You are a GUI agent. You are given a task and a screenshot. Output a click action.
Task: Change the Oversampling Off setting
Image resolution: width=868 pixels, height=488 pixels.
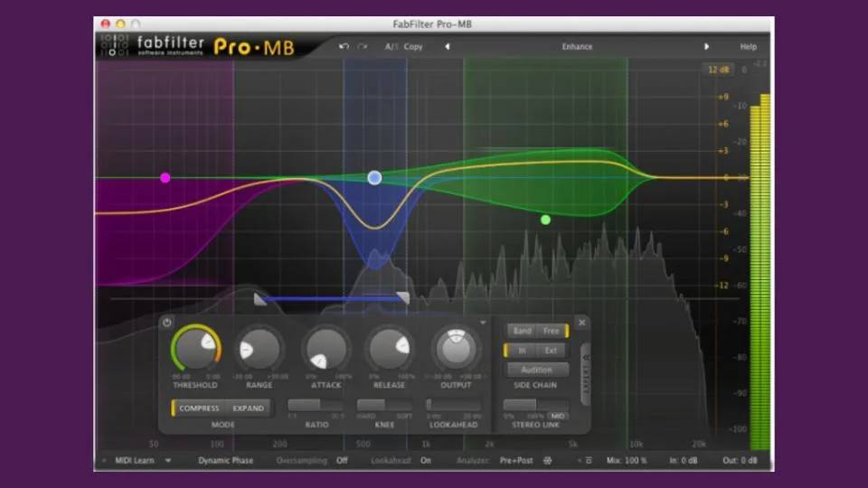coord(342,460)
